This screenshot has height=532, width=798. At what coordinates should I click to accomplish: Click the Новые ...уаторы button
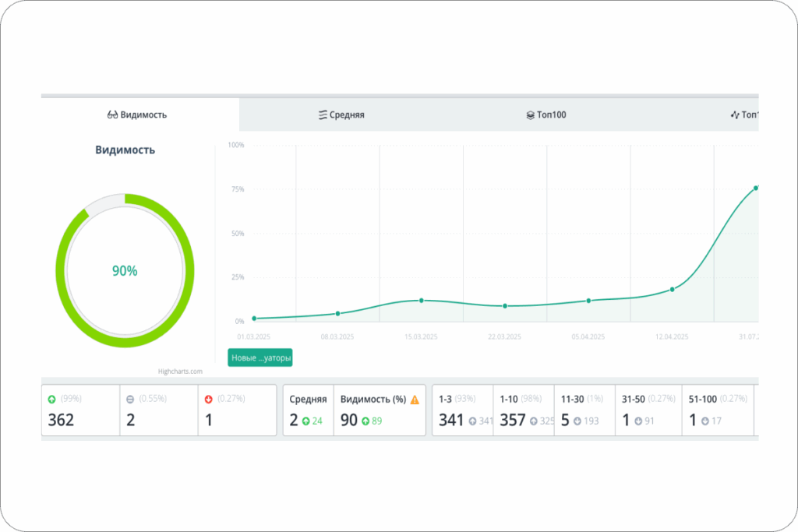pyautogui.click(x=260, y=358)
